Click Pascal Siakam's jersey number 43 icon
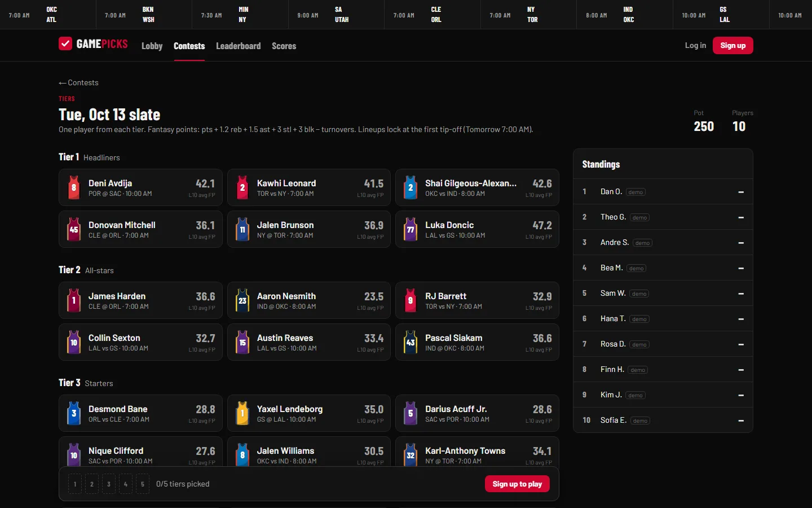This screenshot has width=812, height=508. (411, 342)
